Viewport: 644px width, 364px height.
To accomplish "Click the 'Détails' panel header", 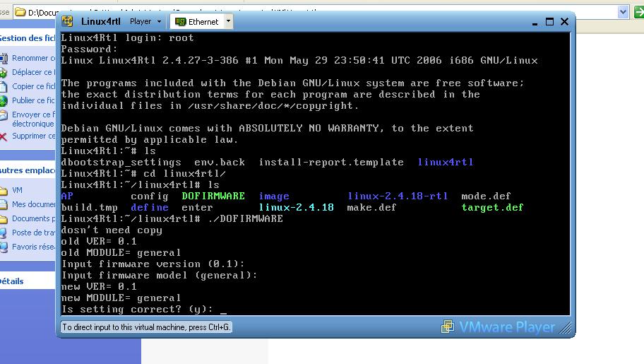I will tap(27, 281).
